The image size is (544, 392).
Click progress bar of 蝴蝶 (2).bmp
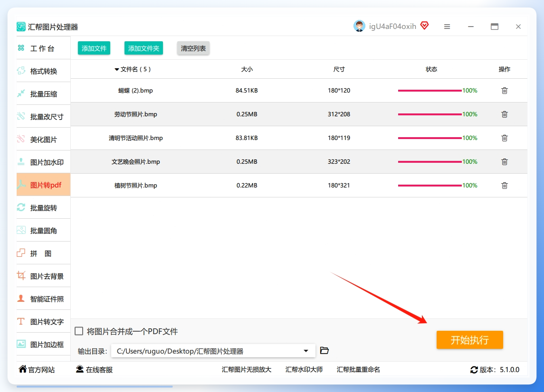coord(430,91)
